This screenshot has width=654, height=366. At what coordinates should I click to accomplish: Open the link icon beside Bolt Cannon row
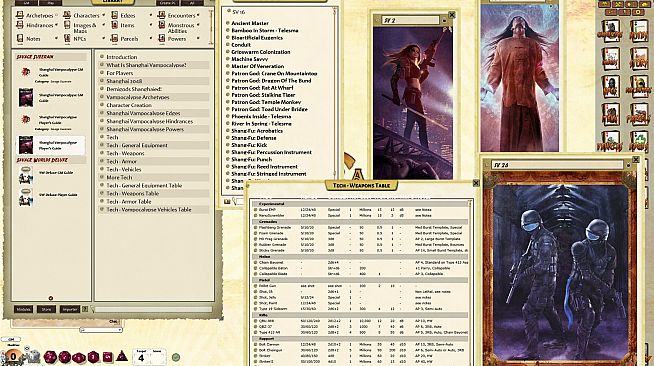[255, 344]
